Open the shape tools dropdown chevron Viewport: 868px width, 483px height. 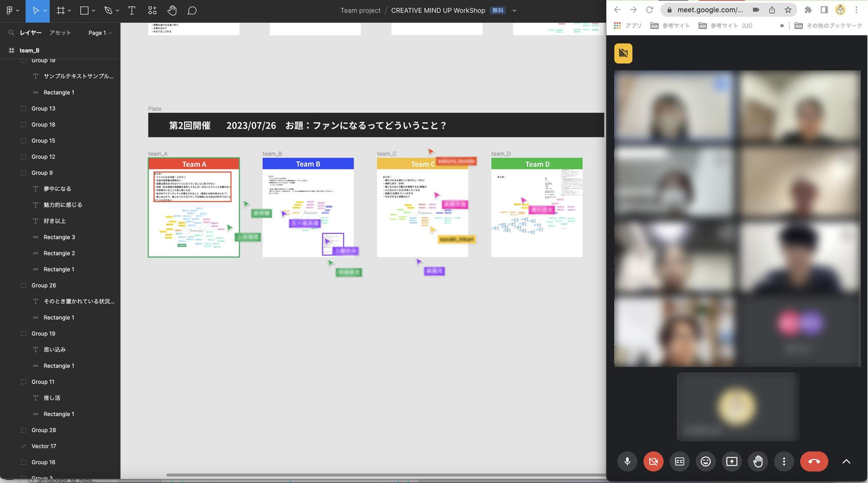pos(94,11)
